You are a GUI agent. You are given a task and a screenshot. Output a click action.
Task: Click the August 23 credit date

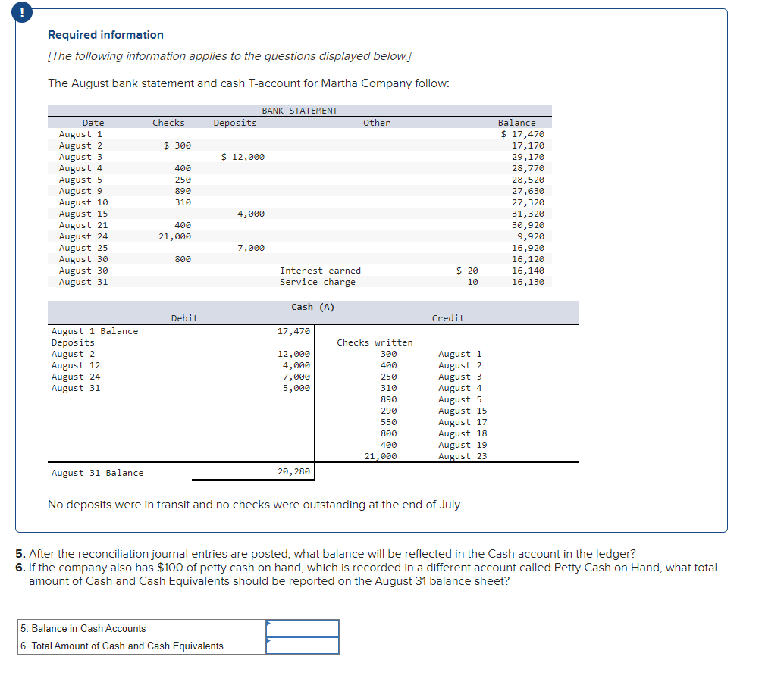pyautogui.click(x=463, y=456)
